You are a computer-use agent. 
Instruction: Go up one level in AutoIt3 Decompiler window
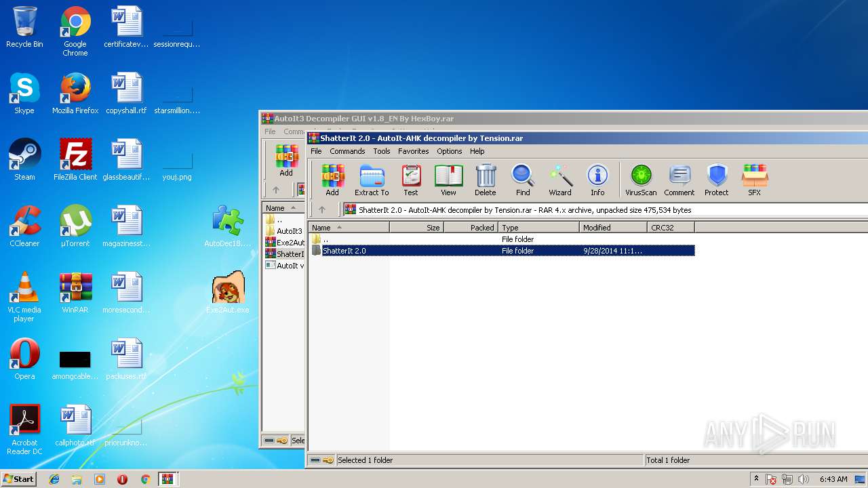[275, 190]
